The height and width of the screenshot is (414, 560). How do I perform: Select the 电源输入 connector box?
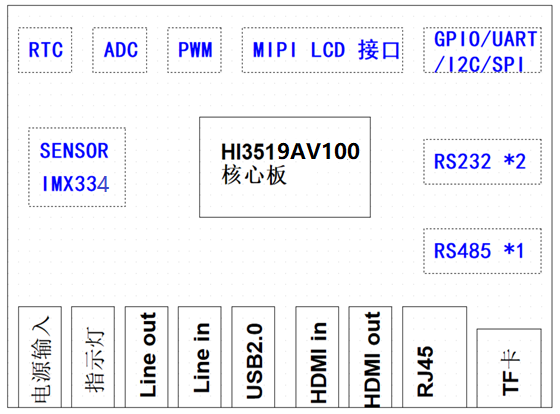pos(40,357)
